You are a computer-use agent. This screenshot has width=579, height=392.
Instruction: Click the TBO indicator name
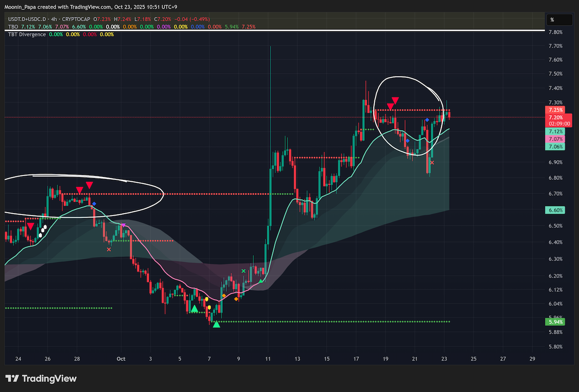pos(13,27)
